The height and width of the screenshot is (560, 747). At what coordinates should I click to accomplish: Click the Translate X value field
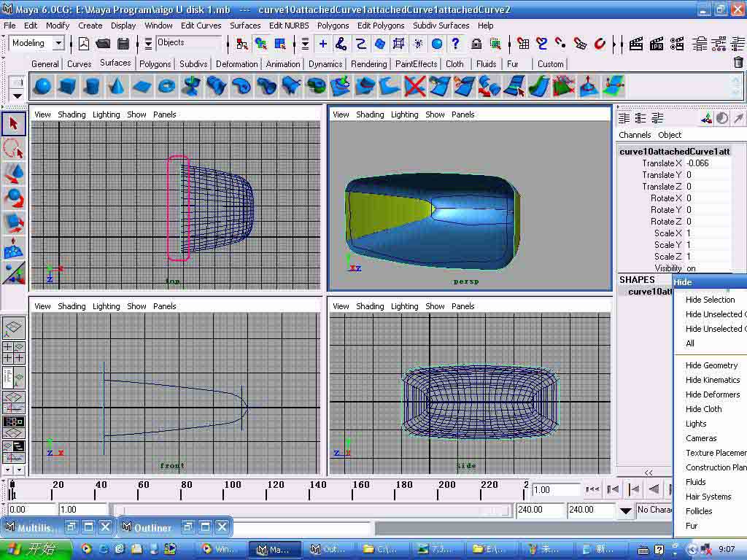[x=708, y=163]
